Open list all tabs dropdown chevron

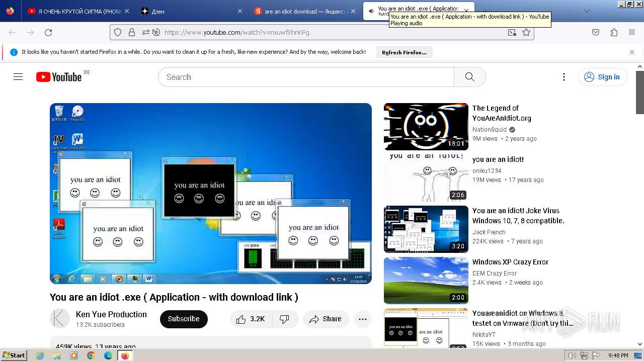click(587, 11)
